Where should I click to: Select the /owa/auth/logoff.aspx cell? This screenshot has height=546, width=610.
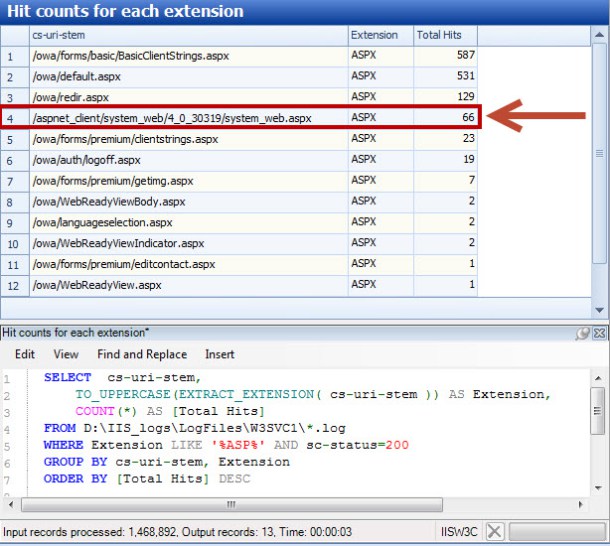click(189, 160)
